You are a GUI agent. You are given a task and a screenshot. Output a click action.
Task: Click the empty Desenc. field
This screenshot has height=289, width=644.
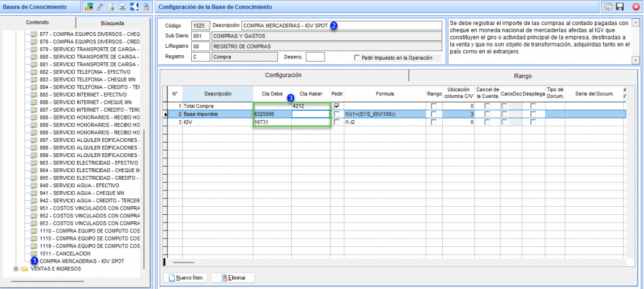click(x=316, y=57)
